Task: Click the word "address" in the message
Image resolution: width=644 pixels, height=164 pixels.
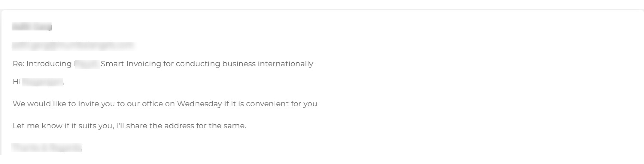Action: (x=179, y=126)
